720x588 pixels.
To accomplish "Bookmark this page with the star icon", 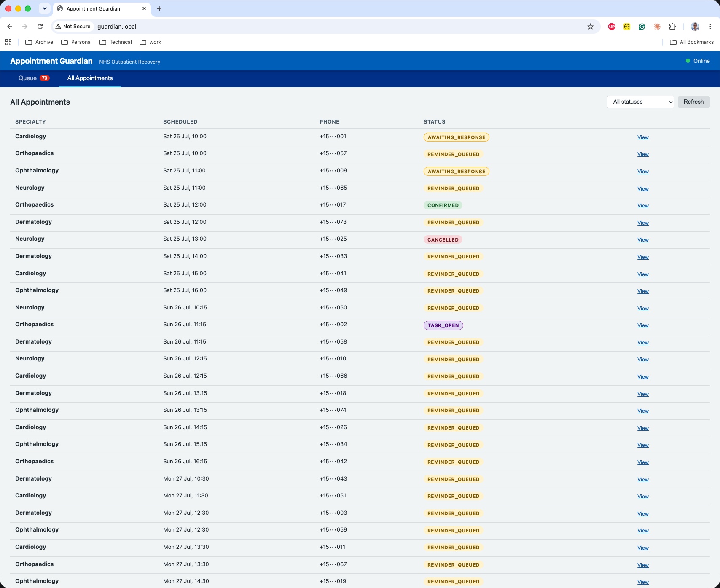I will [x=591, y=27].
